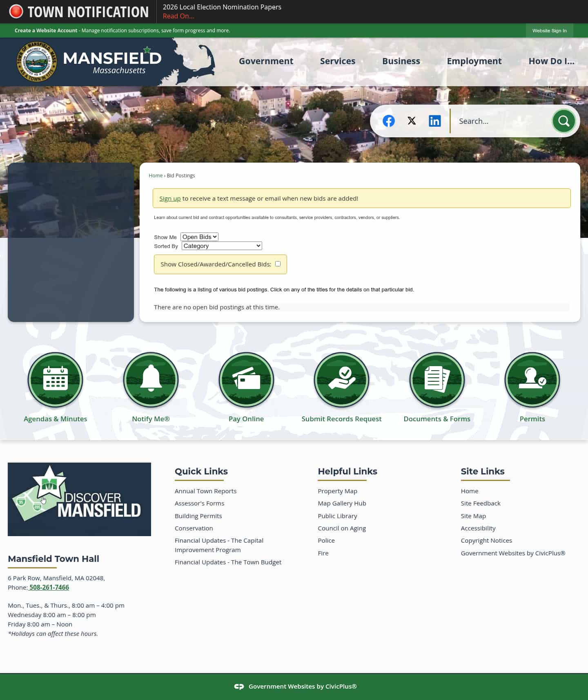Click the Home breadcrumb link

tap(156, 176)
